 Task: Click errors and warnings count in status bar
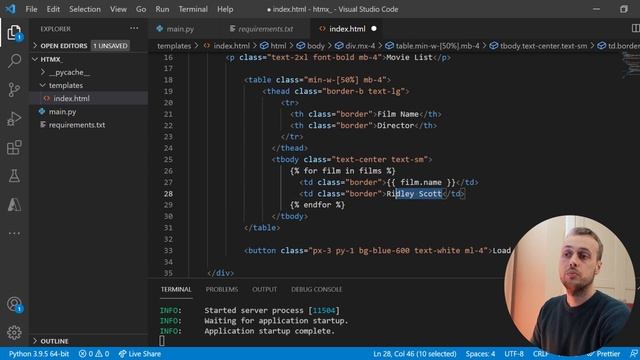[x=94, y=354]
